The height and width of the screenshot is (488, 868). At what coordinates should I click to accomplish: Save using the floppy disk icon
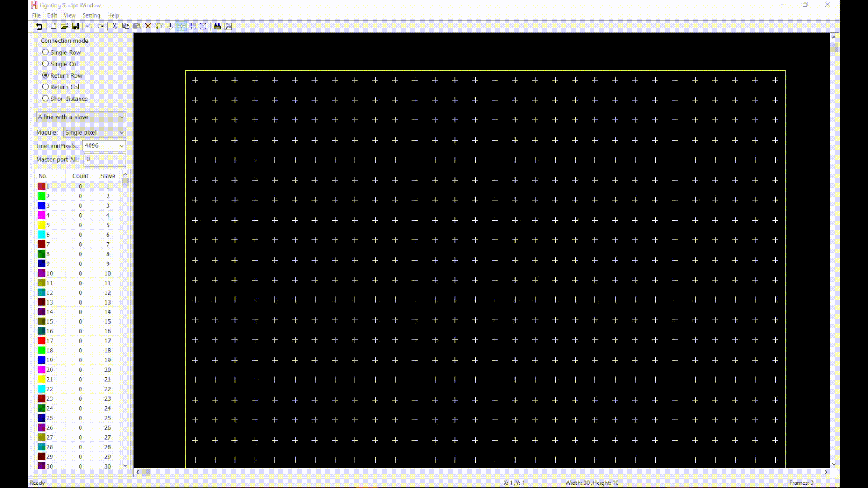click(x=75, y=26)
